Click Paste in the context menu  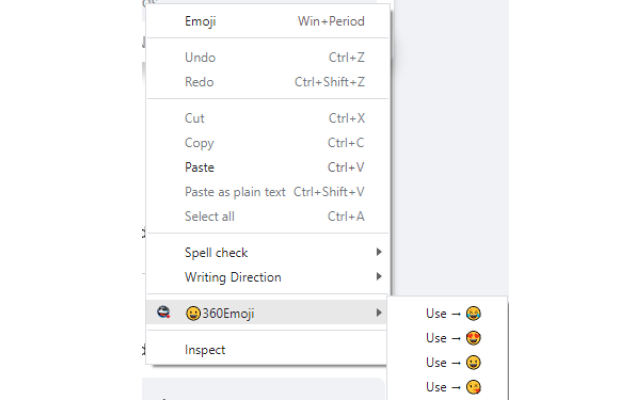pos(267,167)
